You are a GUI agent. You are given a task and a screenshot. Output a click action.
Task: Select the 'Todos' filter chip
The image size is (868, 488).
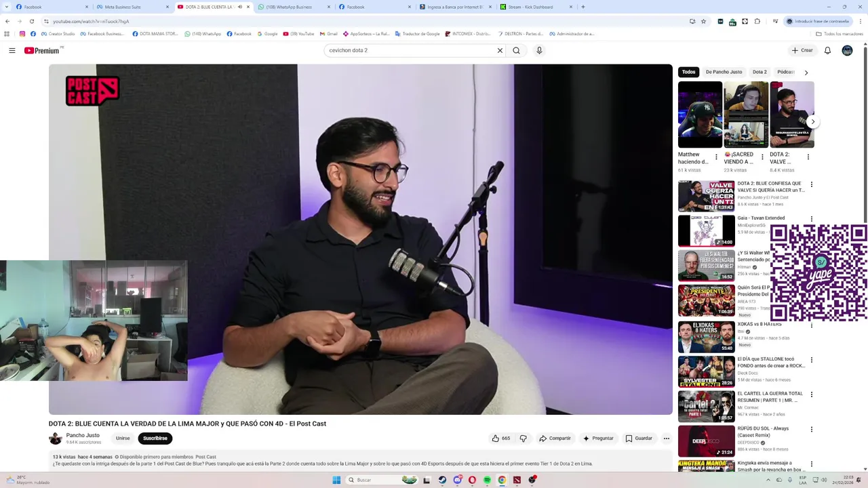(688, 72)
